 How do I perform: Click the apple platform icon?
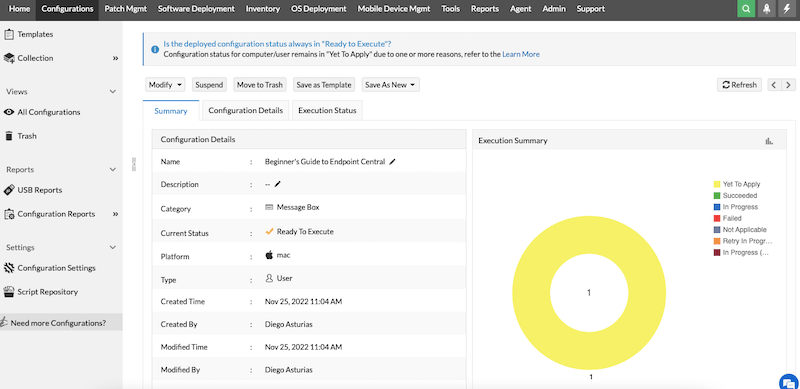click(269, 255)
